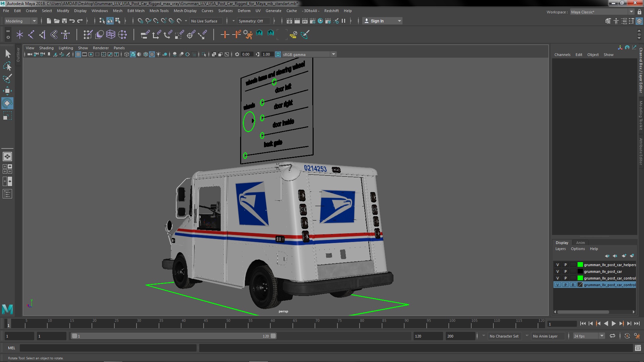The image size is (644, 362).
Task: Click the Create Lattice shelf icon
Action: pos(111,35)
